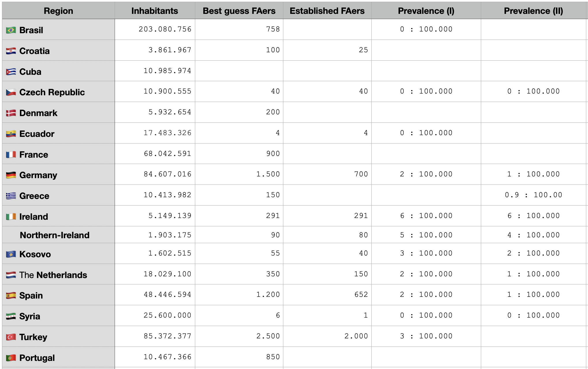This screenshot has width=588, height=369.
Task: Click the Established FAers header cell
Action: [x=327, y=11]
